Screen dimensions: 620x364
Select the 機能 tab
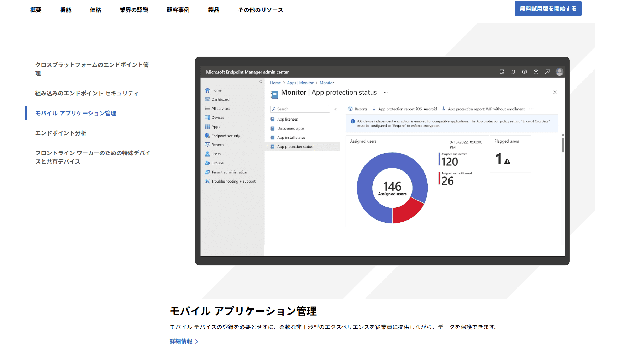pyautogui.click(x=66, y=10)
